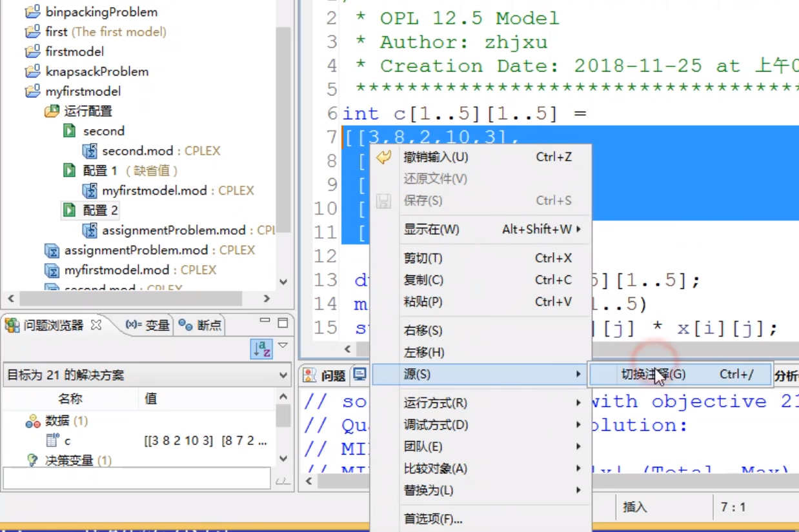Switch to the 问题 tab in the bottom panel
This screenshot has height=532, width=799.
[326, 375]
